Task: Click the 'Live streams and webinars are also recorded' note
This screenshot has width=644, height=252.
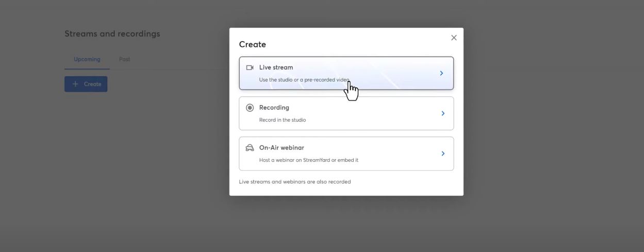Action: [x=295, y=182]
